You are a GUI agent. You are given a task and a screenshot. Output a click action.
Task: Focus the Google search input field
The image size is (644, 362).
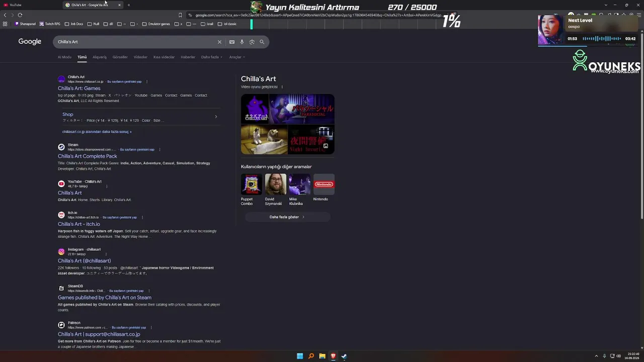pos(136,42)
